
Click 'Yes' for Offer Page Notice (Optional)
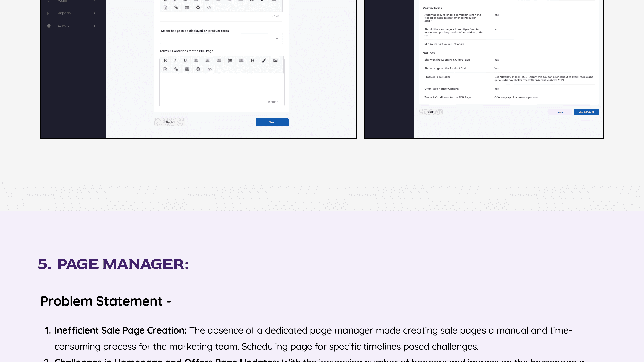point(496,89)
